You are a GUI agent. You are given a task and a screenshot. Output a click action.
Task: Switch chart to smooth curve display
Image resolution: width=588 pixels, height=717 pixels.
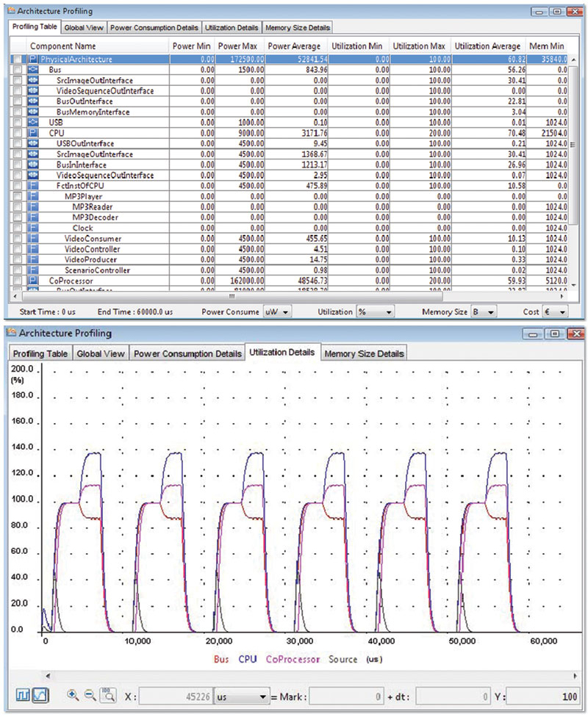pos(40,696)
